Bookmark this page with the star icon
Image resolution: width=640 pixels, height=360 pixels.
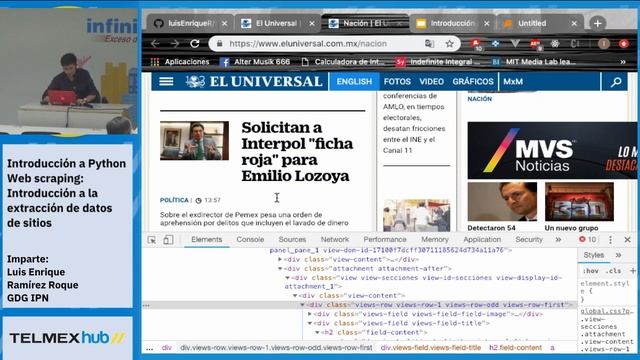(449, 44)
